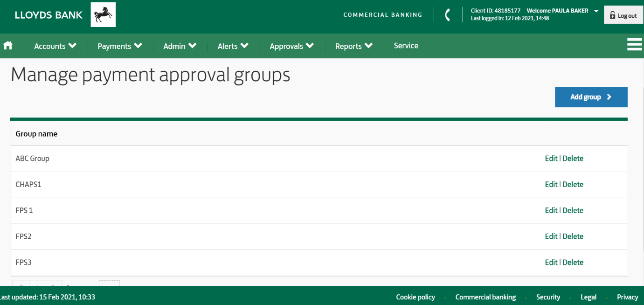The height and width of the screenshot is (305, 644).
Task: Click the Lloyds black horse logo
Action: [x=103, y=14]
